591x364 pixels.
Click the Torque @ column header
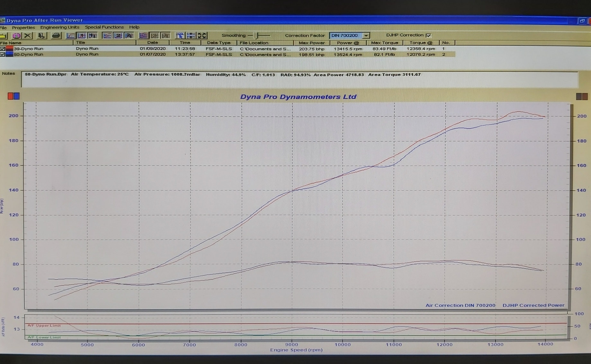[x=421, y=43]
